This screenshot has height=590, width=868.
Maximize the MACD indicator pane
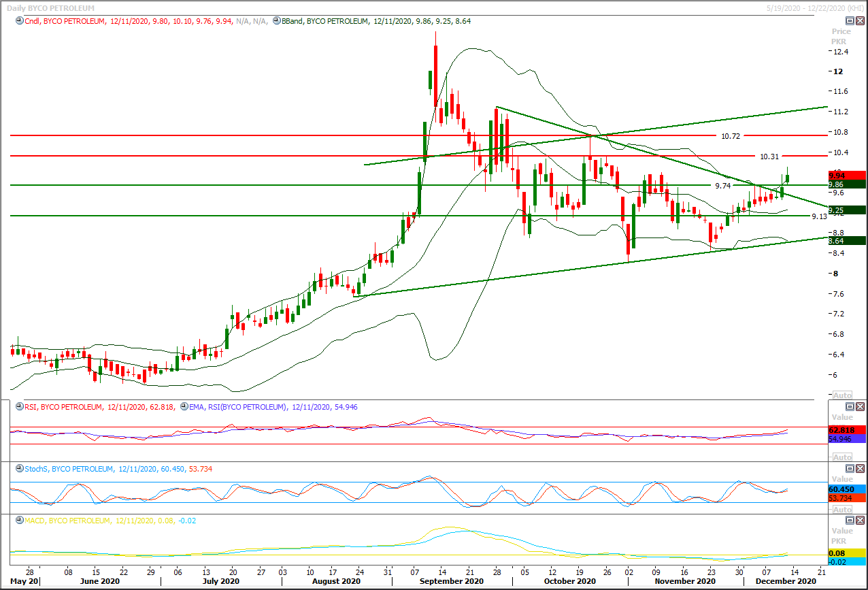click(x=850, y=521)
